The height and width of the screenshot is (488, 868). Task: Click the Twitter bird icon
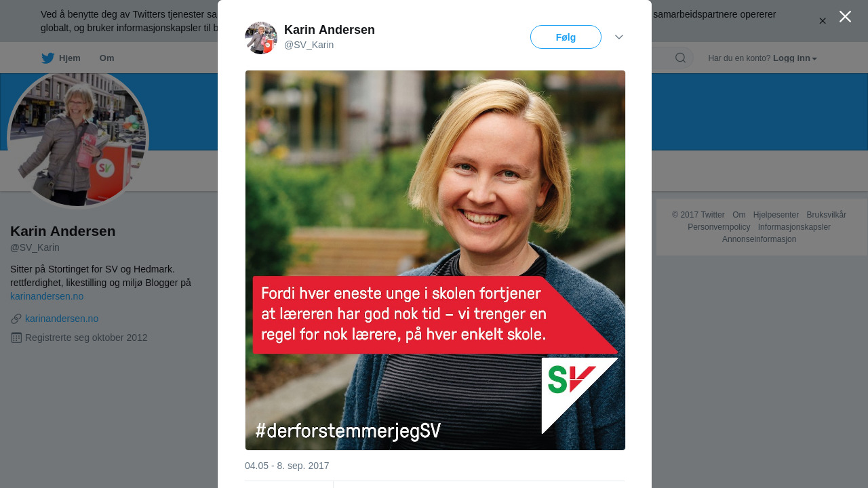click(47, 58)
